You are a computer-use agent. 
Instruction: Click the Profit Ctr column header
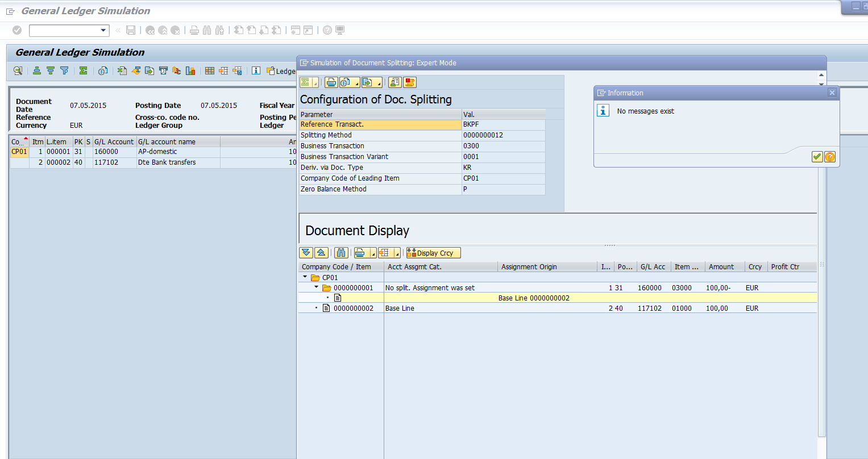[792, 266]
